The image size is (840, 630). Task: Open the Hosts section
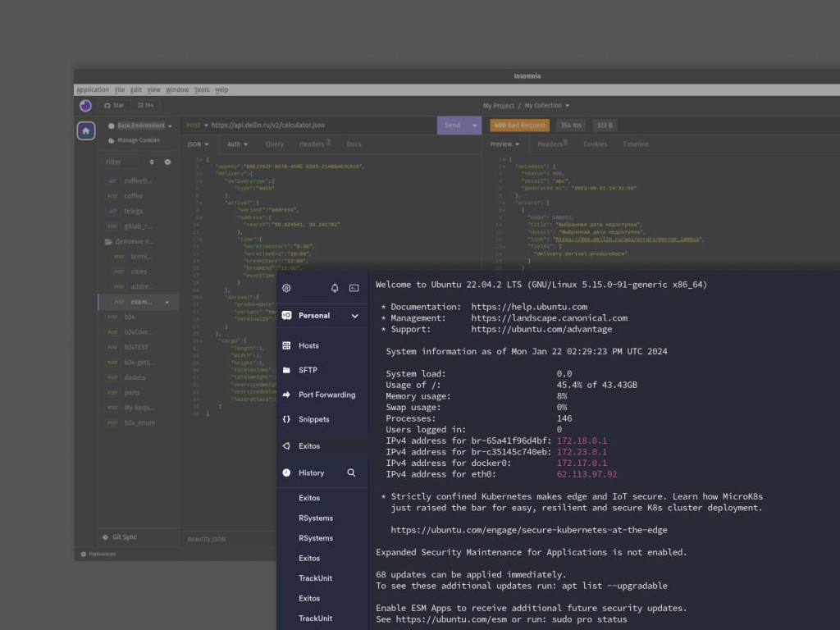pyautogui.click(x=308, y=346)
